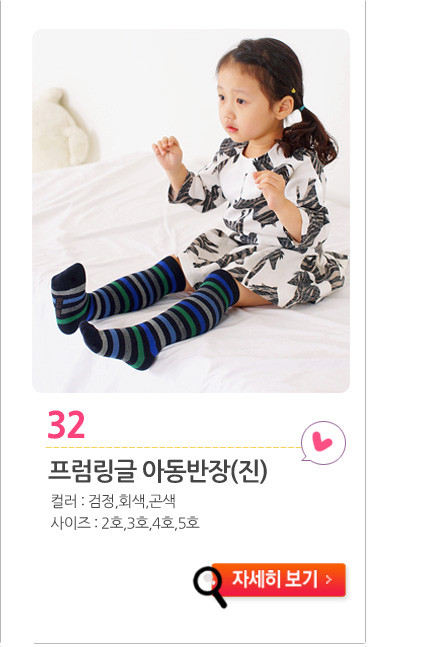The height and width of the screenshot is (647, 430).
Task: Click the 회색 color option text
Action: [x=131, y=502]
